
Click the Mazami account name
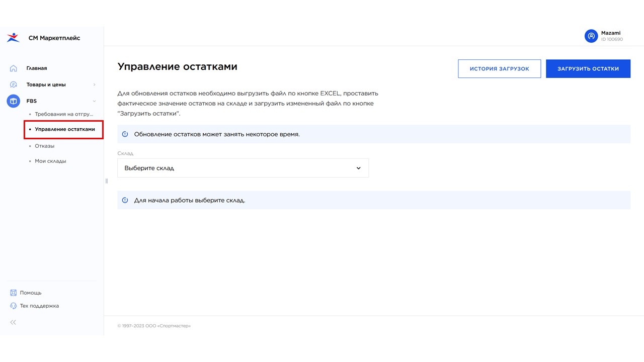[x=611, y=33]
